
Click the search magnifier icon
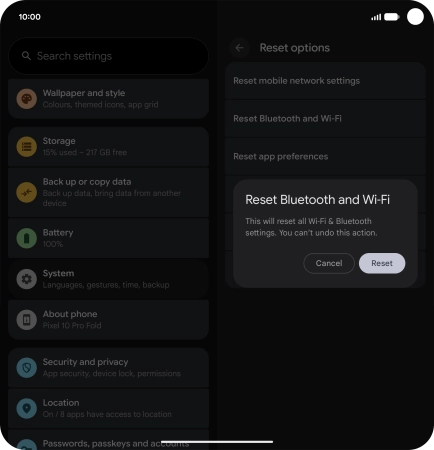[x=26, y=56]
